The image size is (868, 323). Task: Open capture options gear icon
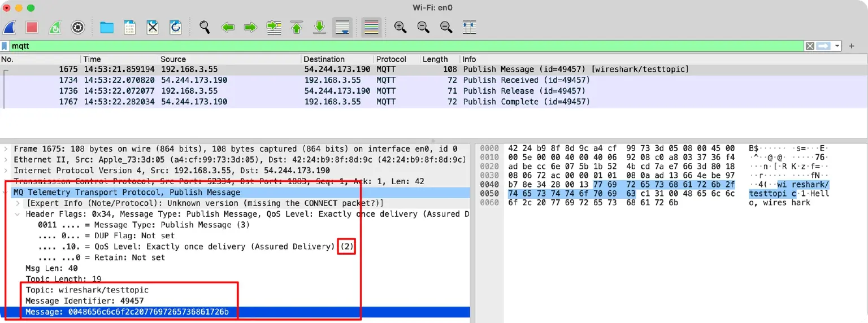[78, 27]
